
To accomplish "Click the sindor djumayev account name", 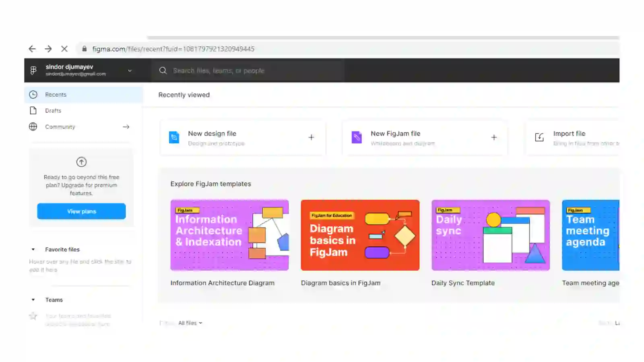I will tap(69, 67).
